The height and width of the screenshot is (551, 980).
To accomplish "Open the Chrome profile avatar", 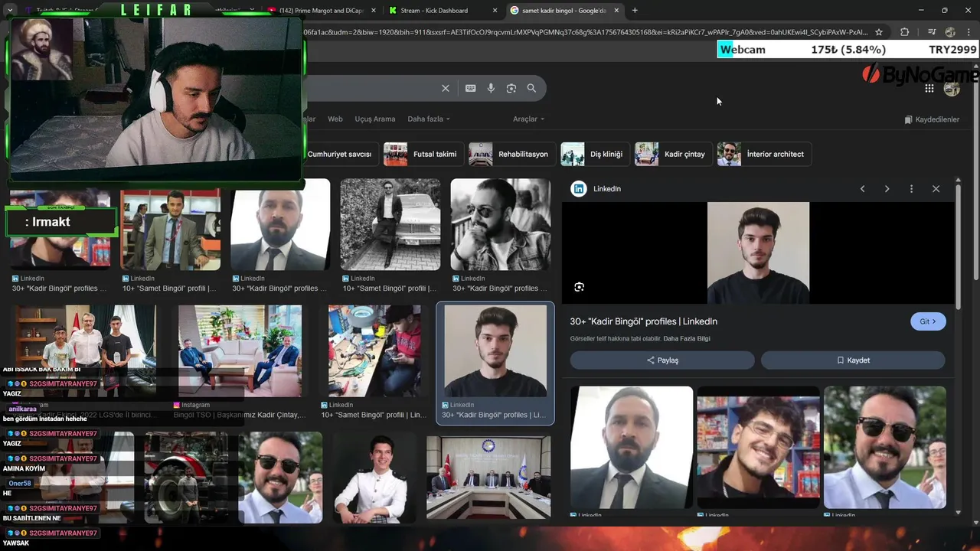I will [x=950, y=32].
